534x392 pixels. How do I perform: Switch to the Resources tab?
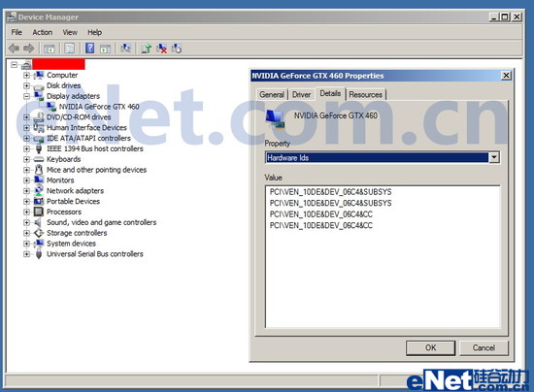pos(365,94)
